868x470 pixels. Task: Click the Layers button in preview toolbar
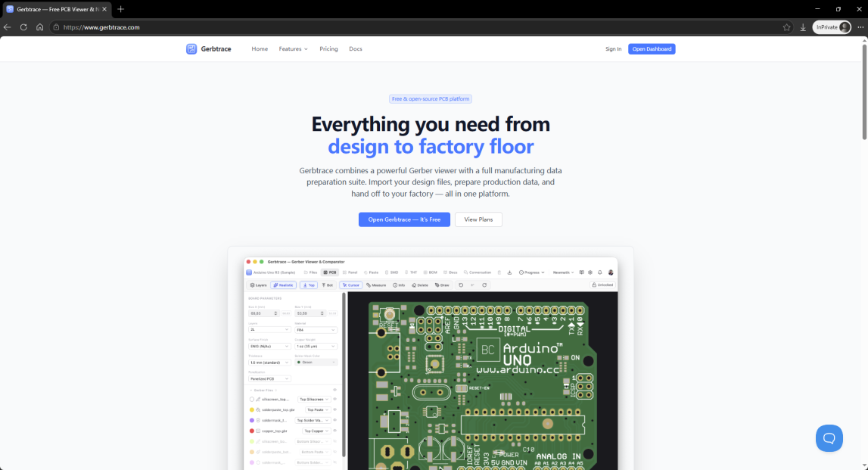tap(259, 285)
